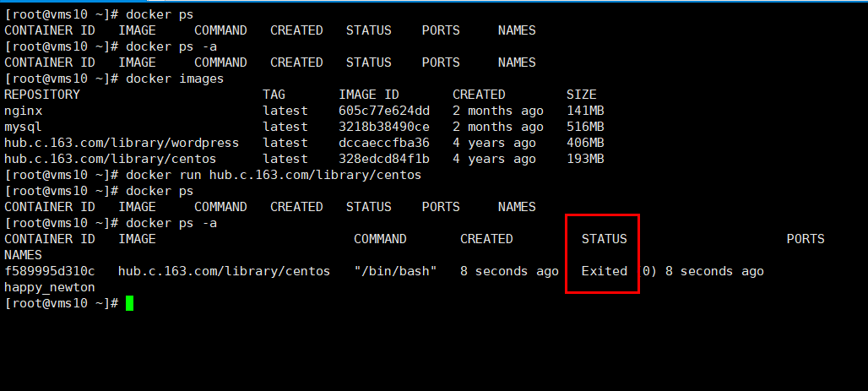Viewport: 868px width, 391px height.
Task: Click the 141MB size value
Action: pos(585,111)
